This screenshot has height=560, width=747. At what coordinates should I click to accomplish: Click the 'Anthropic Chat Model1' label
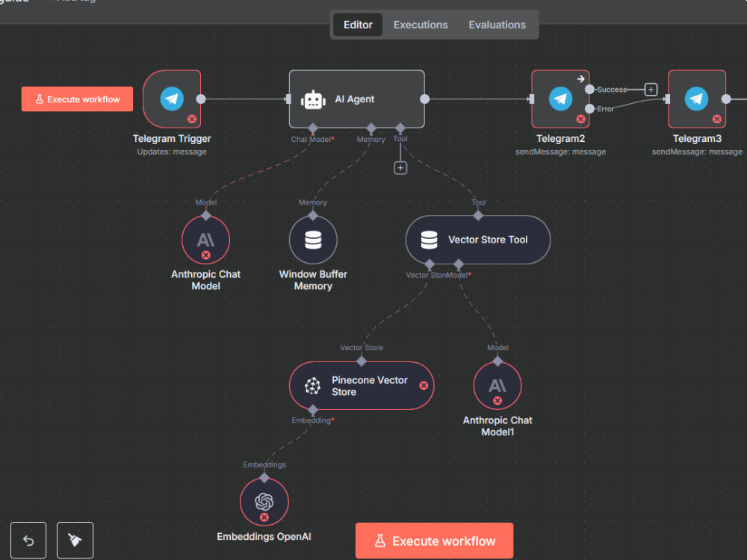[498, 426]
